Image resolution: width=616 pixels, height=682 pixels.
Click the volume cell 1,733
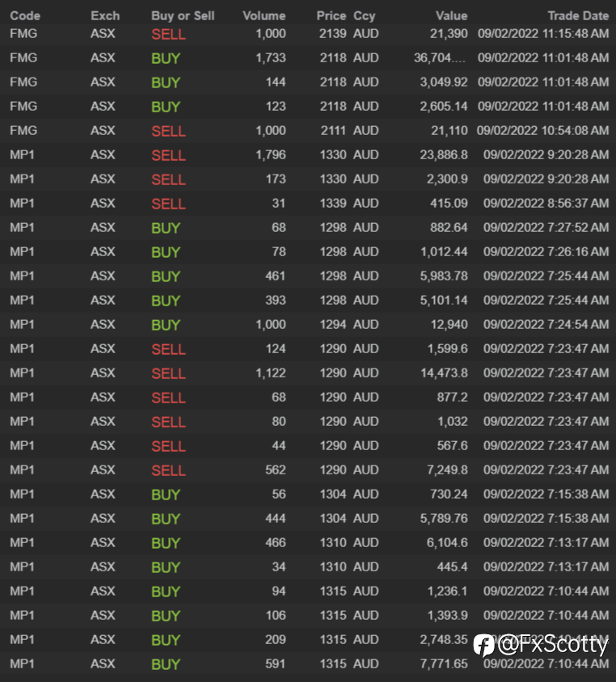pos(271,58)
